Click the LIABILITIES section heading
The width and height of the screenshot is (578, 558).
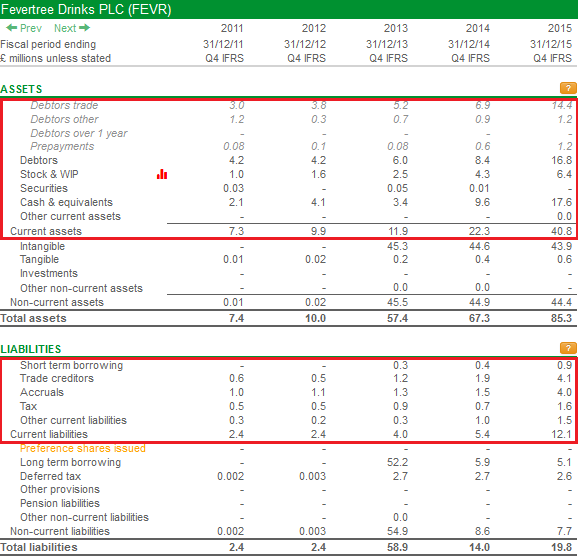click(x=31, y=349)
